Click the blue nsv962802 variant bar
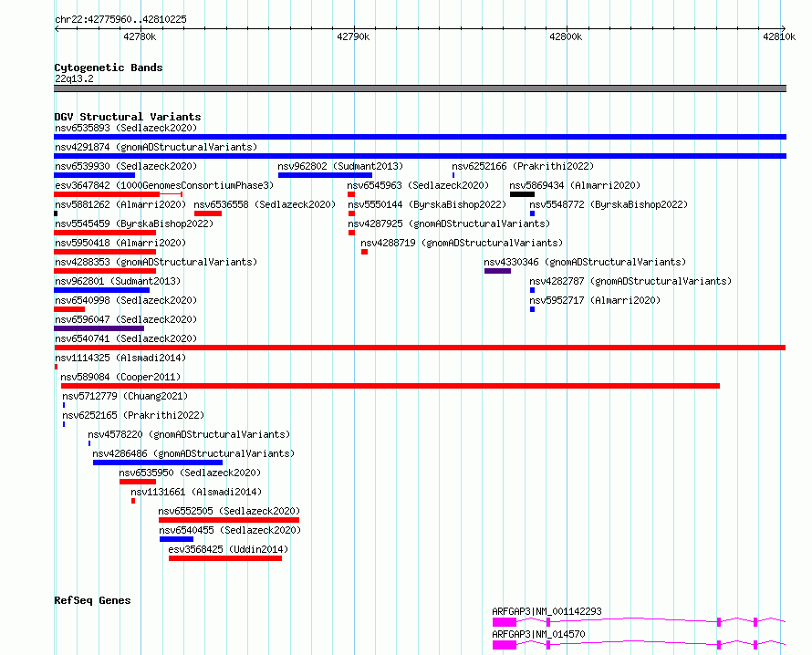Viewport: 812px width, 655px height. point(325,175)
